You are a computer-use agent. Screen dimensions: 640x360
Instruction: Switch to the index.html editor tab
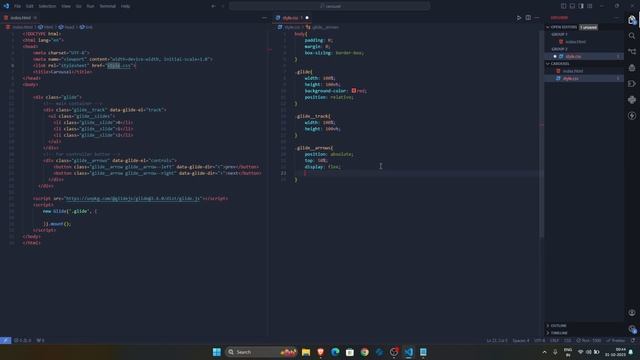pos(20,18)
